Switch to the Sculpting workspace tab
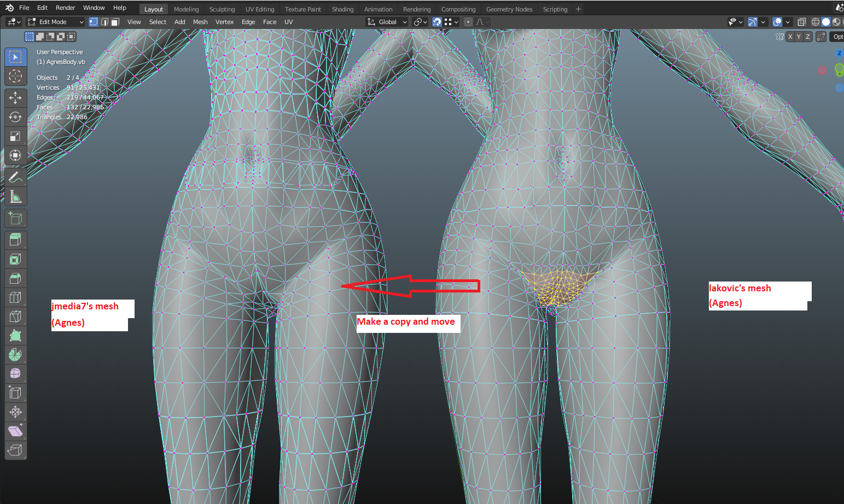844x504 pixels. [x=222, y=9]
